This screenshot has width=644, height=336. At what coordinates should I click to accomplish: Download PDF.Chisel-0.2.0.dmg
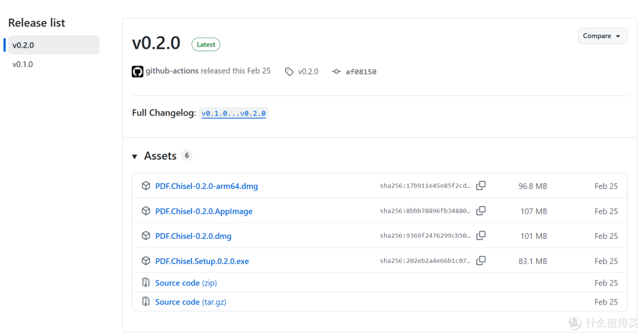pyautogui.click(x=193, y=237)
